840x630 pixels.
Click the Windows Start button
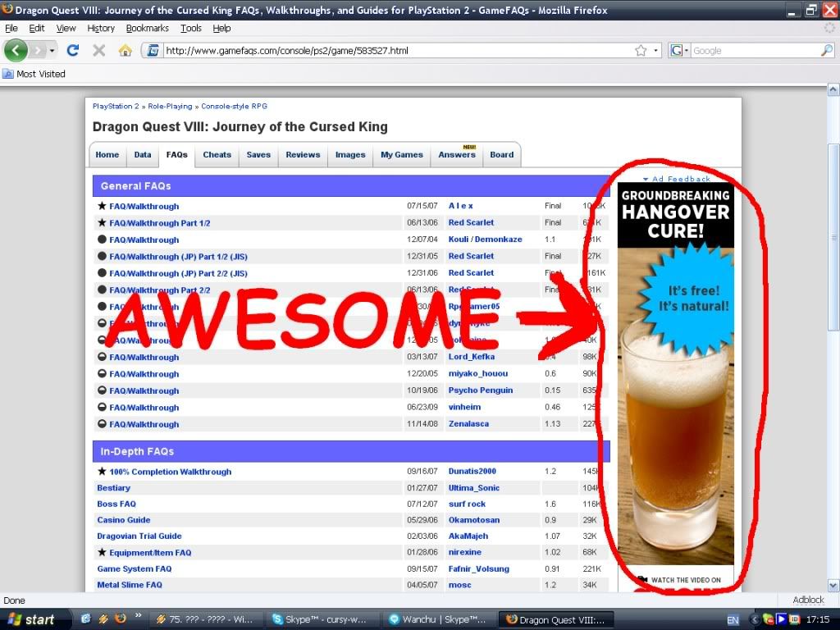coord(30,619)
